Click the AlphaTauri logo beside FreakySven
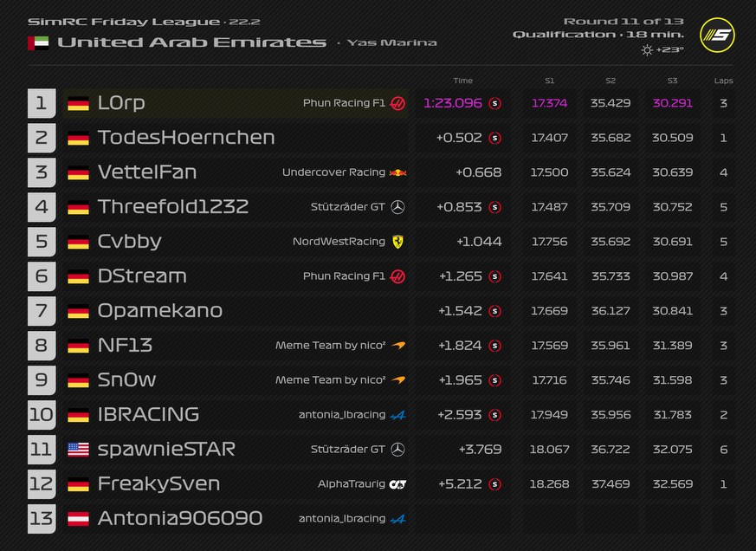This screenshot has height=551, width=756. [x=397, y=484]
